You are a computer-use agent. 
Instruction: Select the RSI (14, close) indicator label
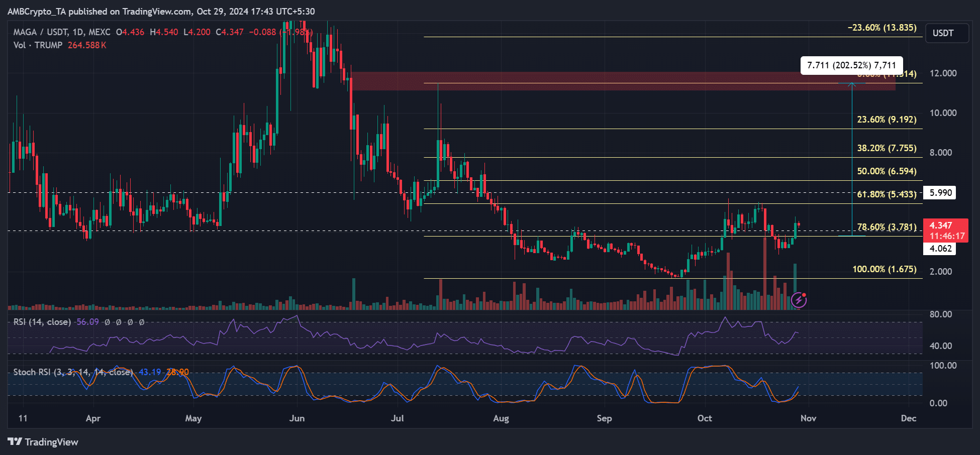coord(42,322)
